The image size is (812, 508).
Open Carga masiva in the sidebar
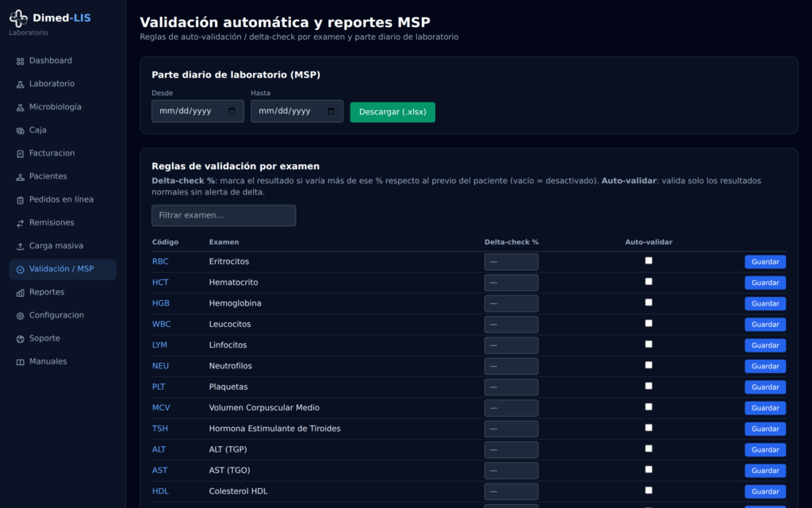click(63, 246)
